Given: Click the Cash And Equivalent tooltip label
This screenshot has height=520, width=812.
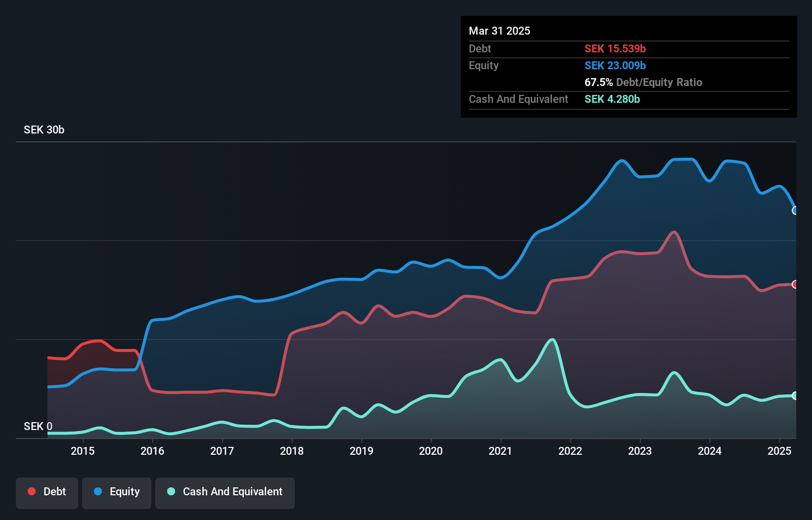Looking at the screenshot, I should point(518,99).
